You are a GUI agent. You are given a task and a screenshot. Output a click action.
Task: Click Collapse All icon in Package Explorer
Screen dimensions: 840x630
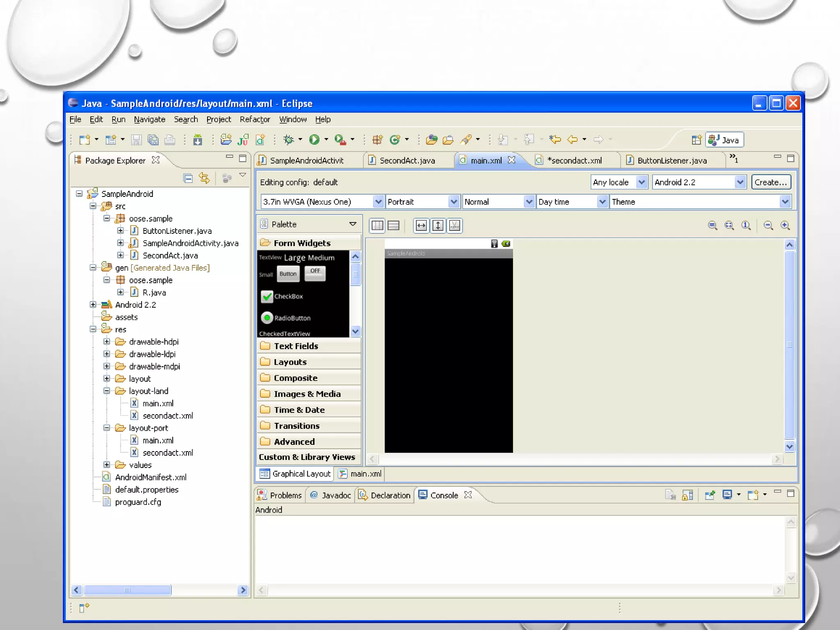coord(188,178)
